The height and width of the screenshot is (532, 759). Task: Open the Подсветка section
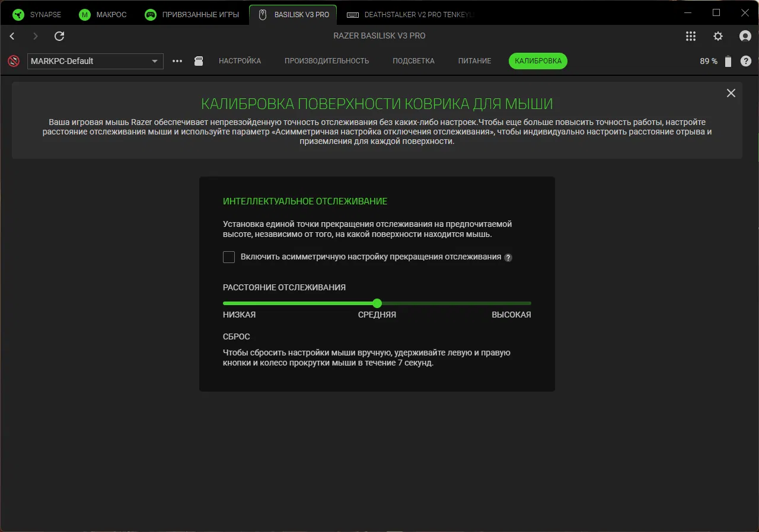point(413,61)
